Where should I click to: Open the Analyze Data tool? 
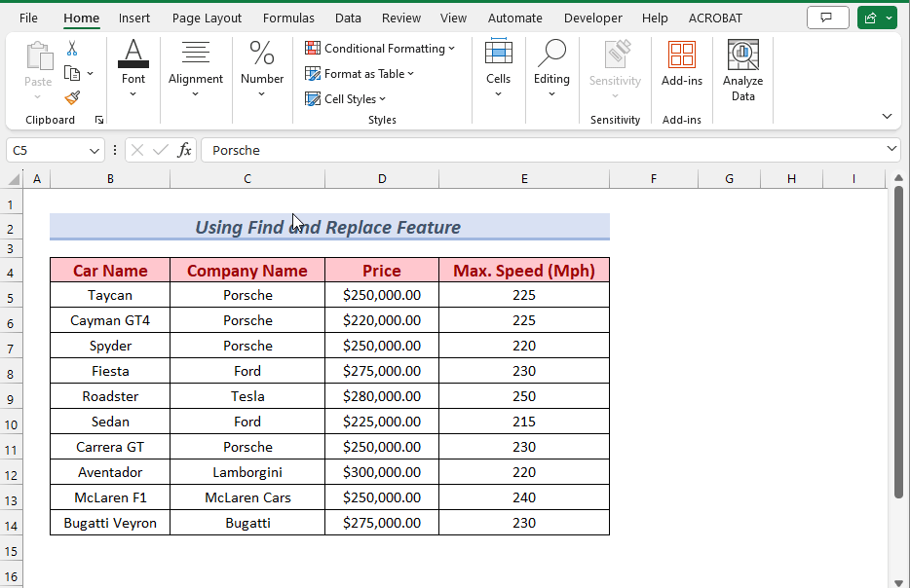(742, 71)
